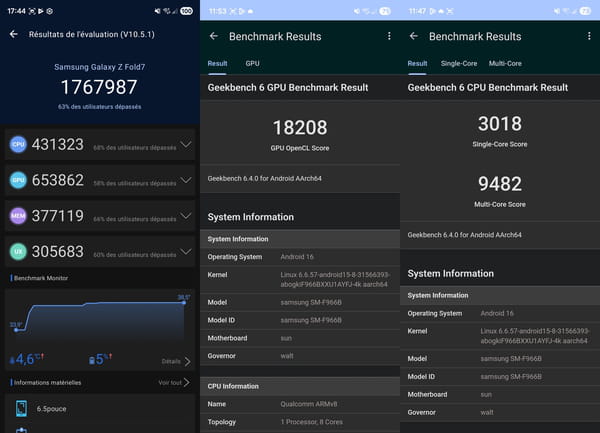Open overflow menu in GPU Benchmark Results
The width and height of the screenshot is (600, 433).
pos(389,36)
